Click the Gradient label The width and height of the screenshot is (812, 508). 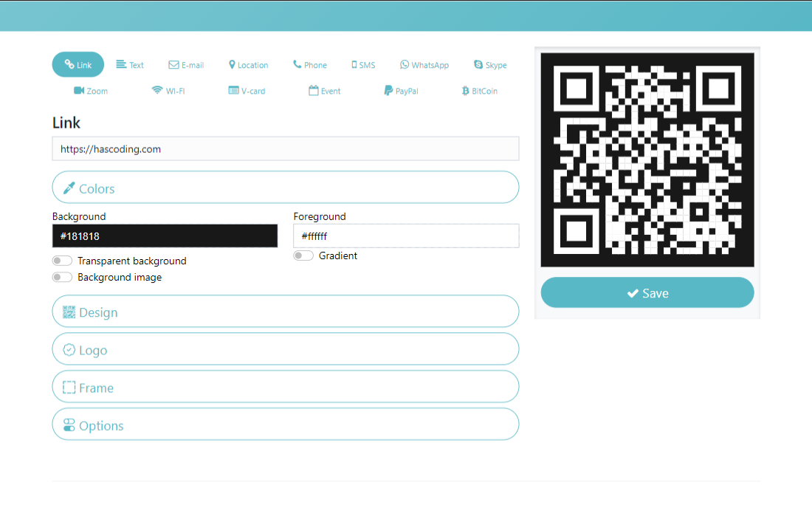(338, 255)
